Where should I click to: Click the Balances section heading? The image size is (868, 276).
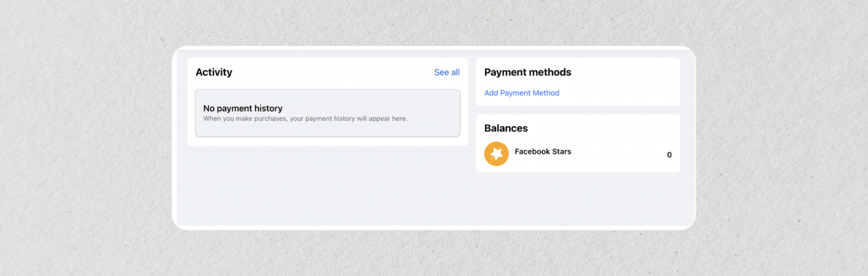506,128
